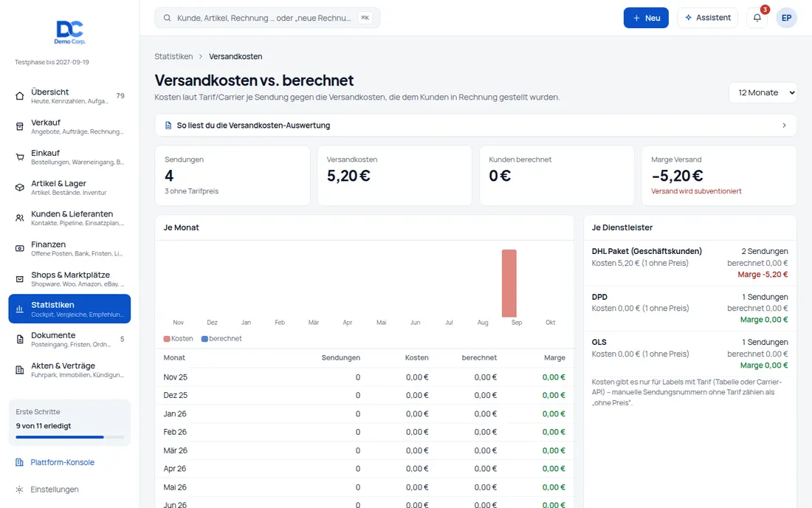Click the berechnet column header
This screenshot has width=812, height=508.
point(479,358)
